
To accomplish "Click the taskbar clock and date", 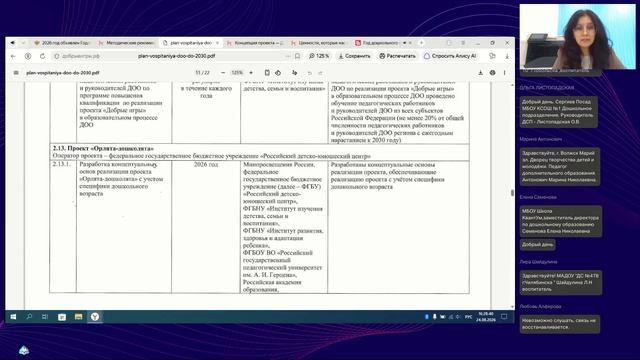I will (x=486, y=317).
